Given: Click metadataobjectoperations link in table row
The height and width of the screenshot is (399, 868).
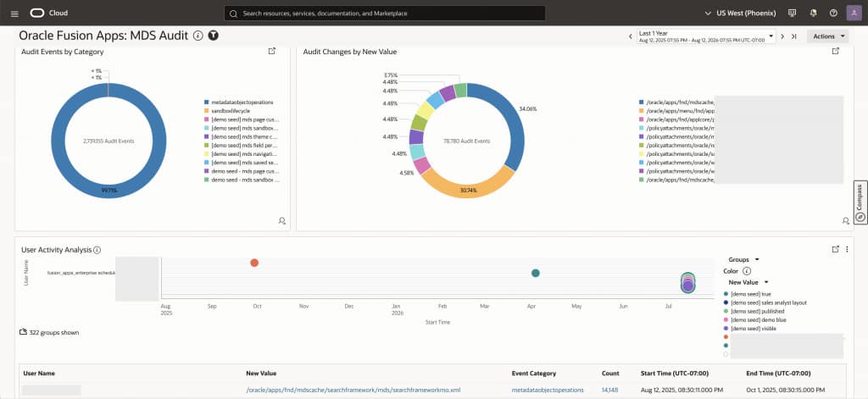Looking at the screenshot, I should point(548,391).
